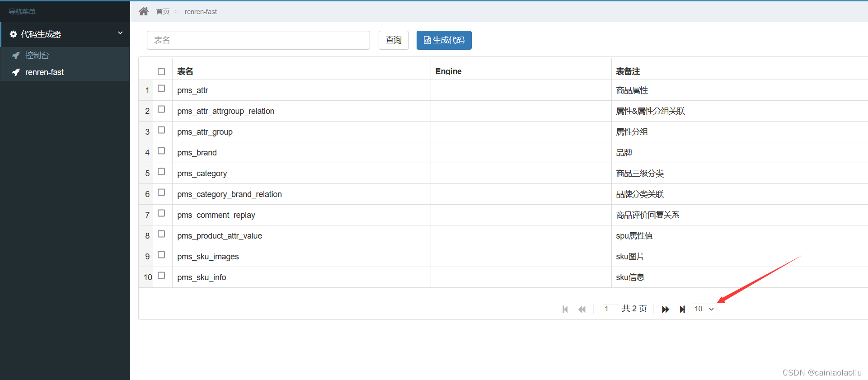
Task: Check the pms_product_attr_value checkbox
Action: tap(161, 234)
